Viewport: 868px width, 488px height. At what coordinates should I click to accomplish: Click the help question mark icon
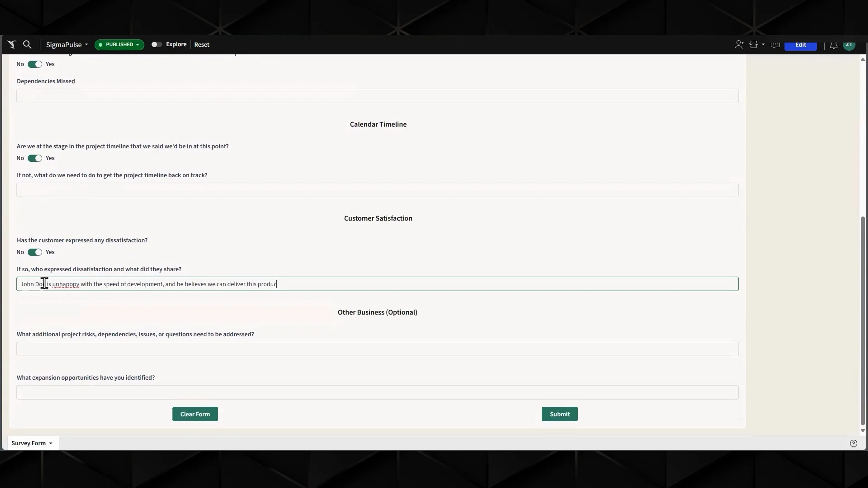854,443
